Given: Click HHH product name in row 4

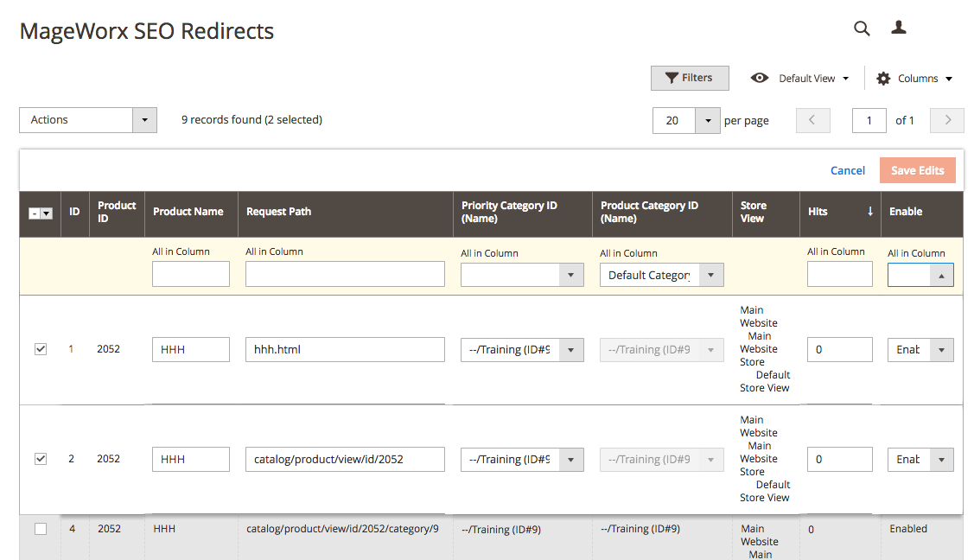Looking at the screenshot, I should 164,529.
